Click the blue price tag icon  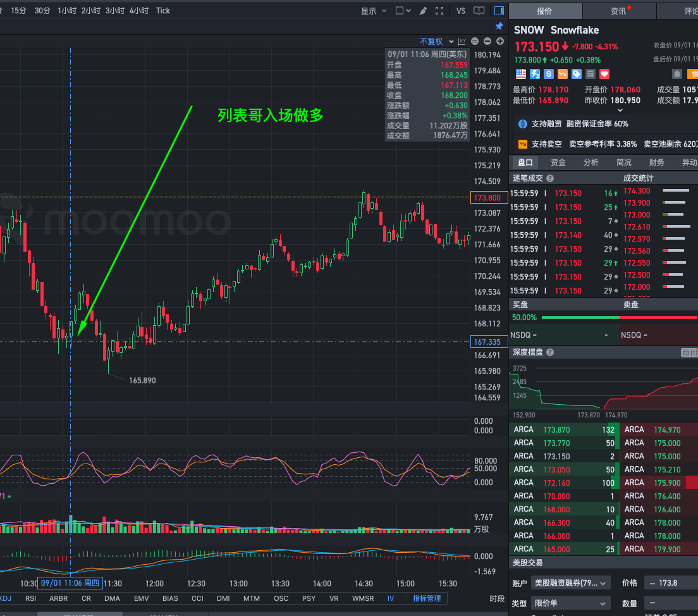(x=577, y=74)
